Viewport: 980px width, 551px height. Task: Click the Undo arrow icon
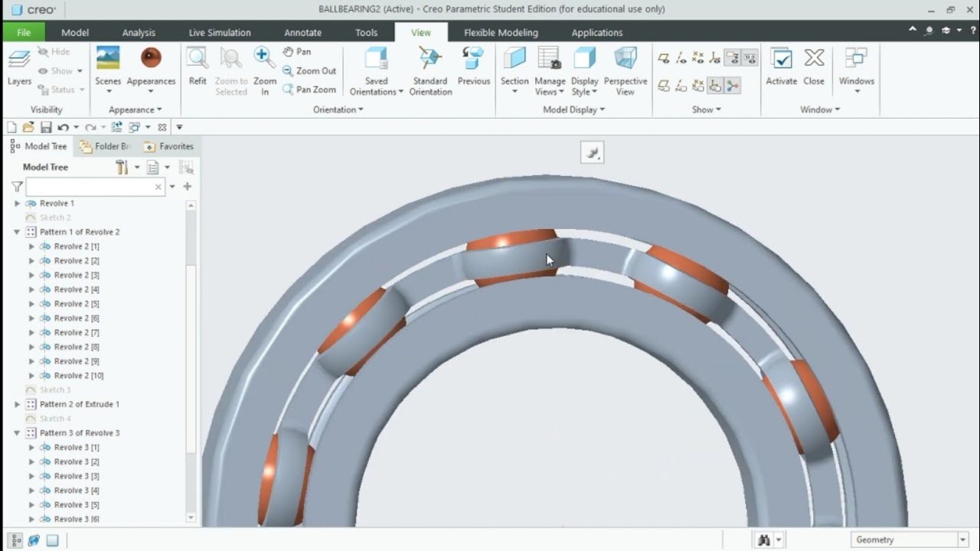pos(63,127)
